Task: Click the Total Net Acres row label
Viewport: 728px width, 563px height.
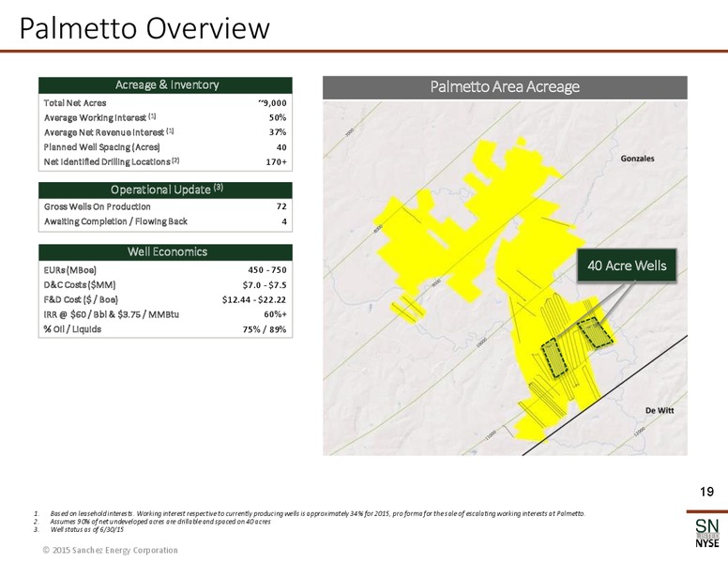Action: coord(75,102)
